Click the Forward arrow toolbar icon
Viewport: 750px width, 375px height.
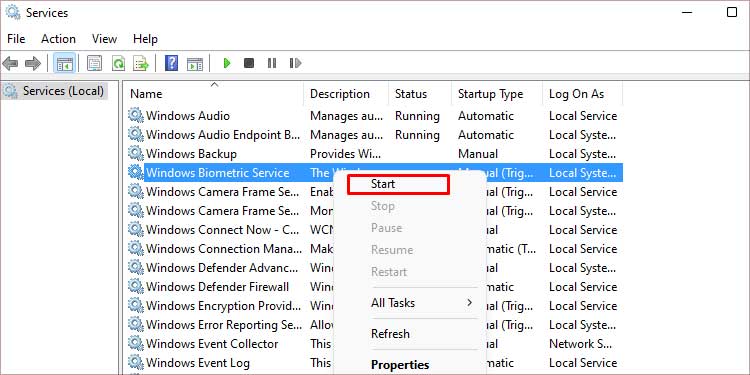(x=33, y=63)
